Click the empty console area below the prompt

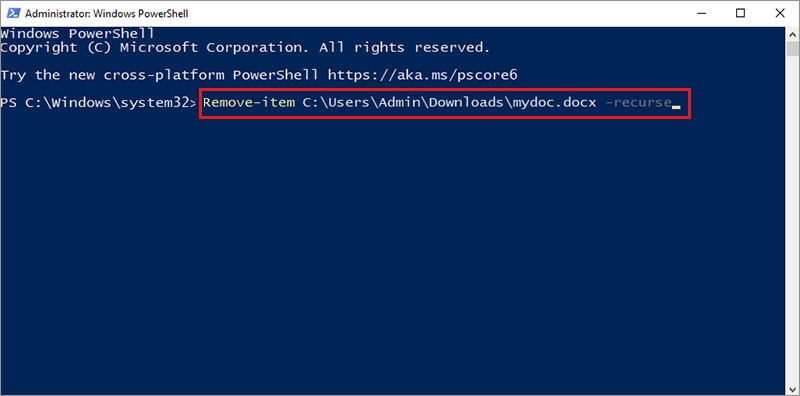[393, 250]
